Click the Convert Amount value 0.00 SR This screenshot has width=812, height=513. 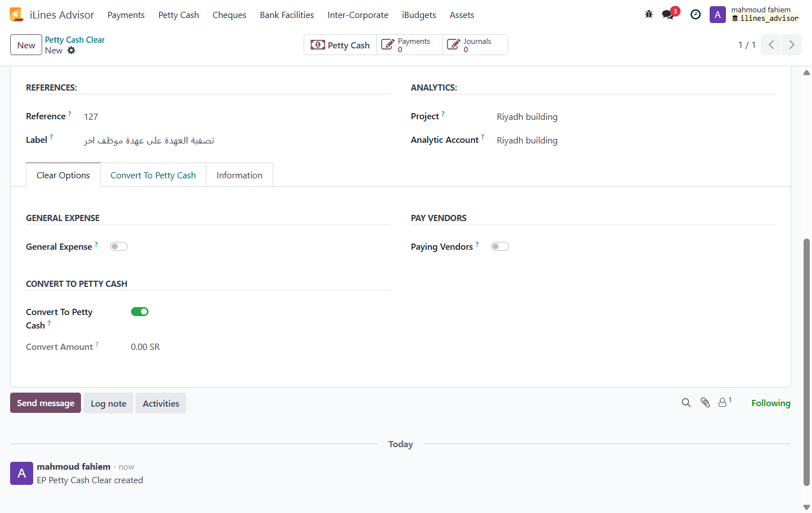click(146, 347)
